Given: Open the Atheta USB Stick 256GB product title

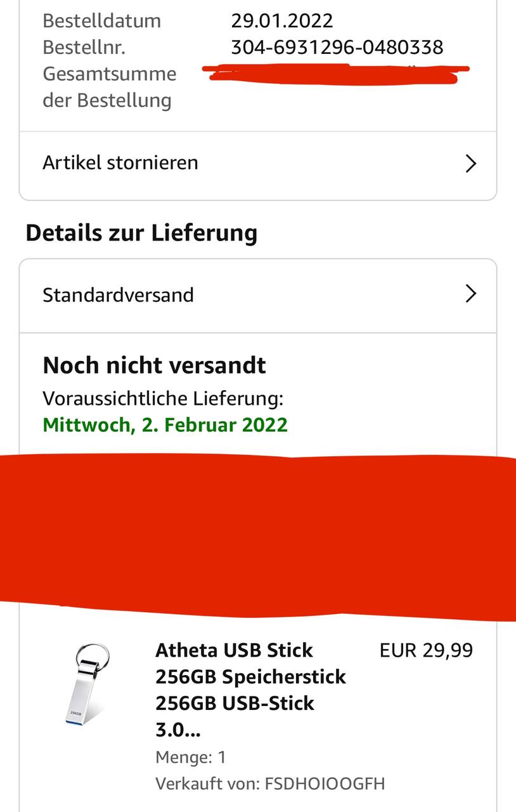Looking at the screenshot, I should pyautogui.click(x=251, y=690).
